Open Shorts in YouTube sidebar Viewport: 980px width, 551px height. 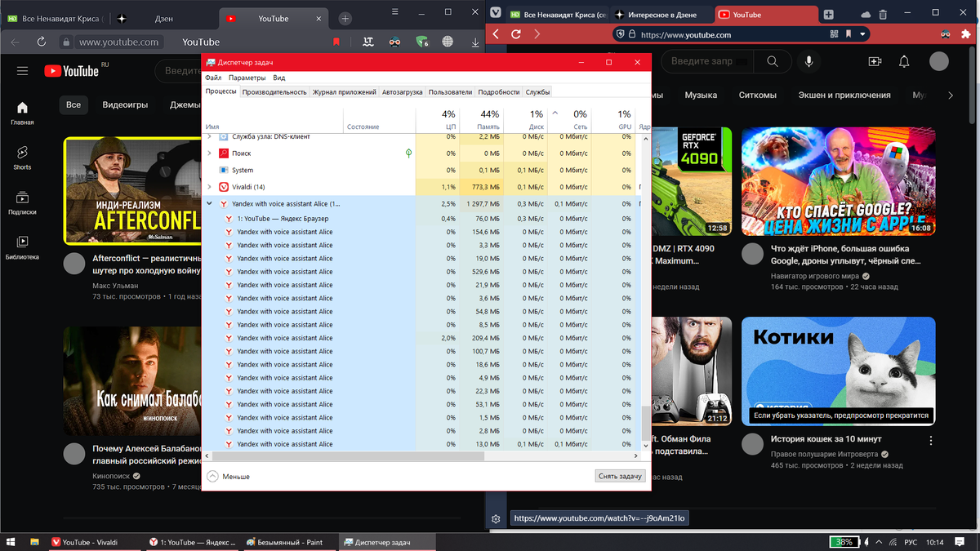coord(22,158)
